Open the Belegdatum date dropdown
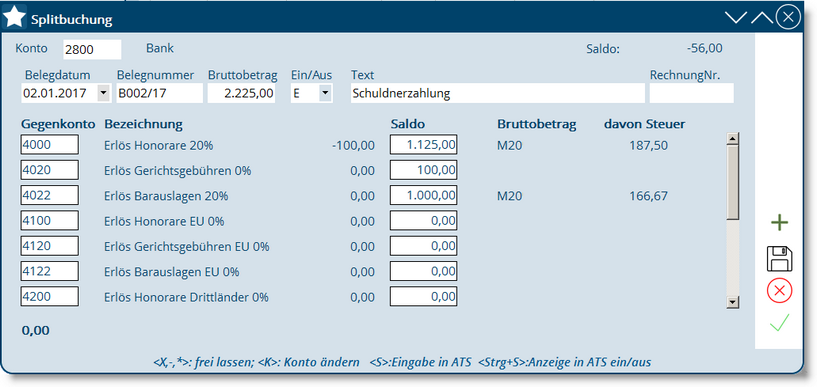The image size is (817, 387). click(104, 94)
